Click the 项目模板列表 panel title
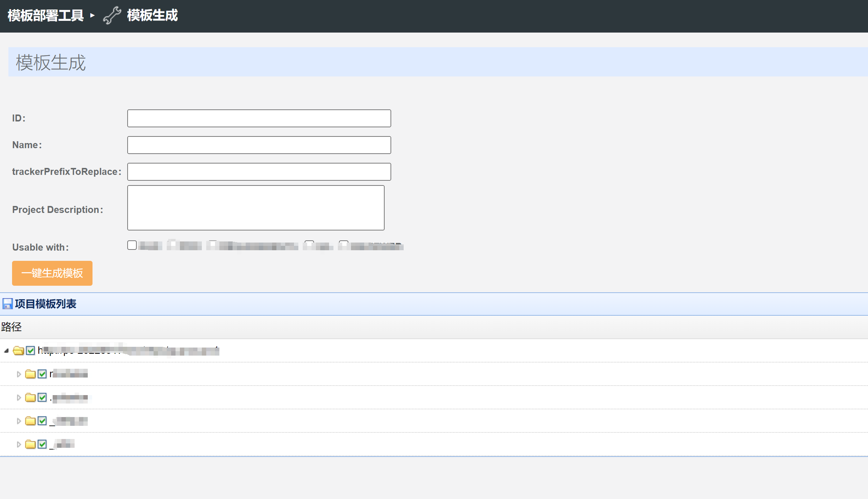Image resolution: width=868 pixels, height=499 pixels. point(46,304)
